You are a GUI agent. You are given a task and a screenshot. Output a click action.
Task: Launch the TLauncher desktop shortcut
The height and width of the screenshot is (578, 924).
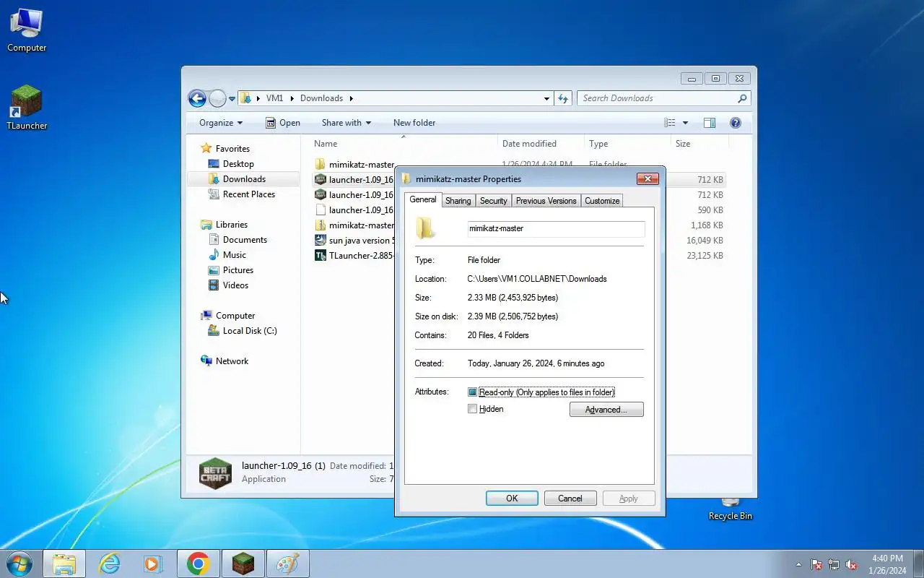[x=27, y=107]
